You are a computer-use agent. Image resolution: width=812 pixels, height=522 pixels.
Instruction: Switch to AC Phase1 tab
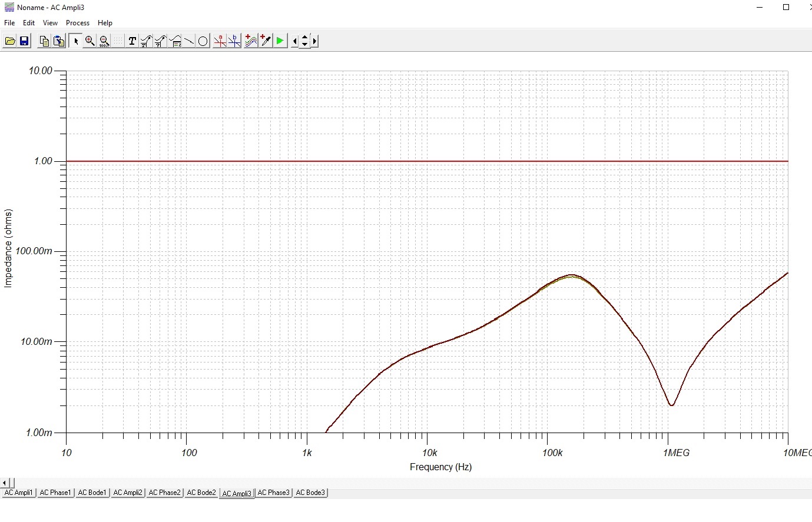(55, 493)
